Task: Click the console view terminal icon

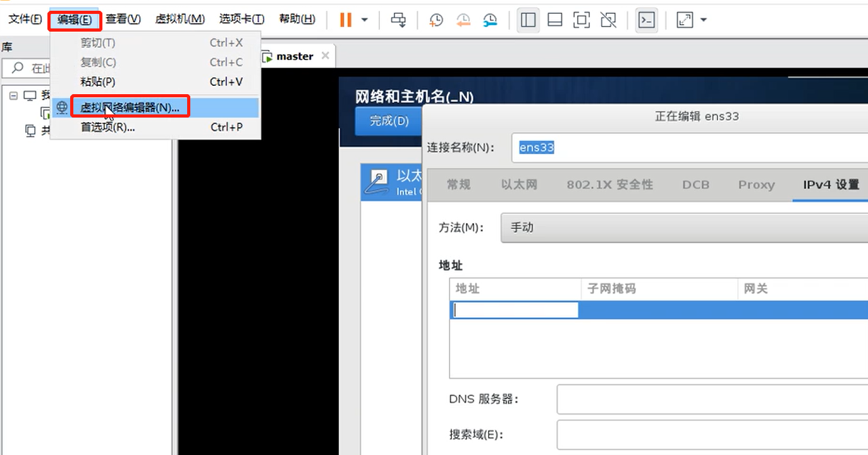Action: point(646,20)
